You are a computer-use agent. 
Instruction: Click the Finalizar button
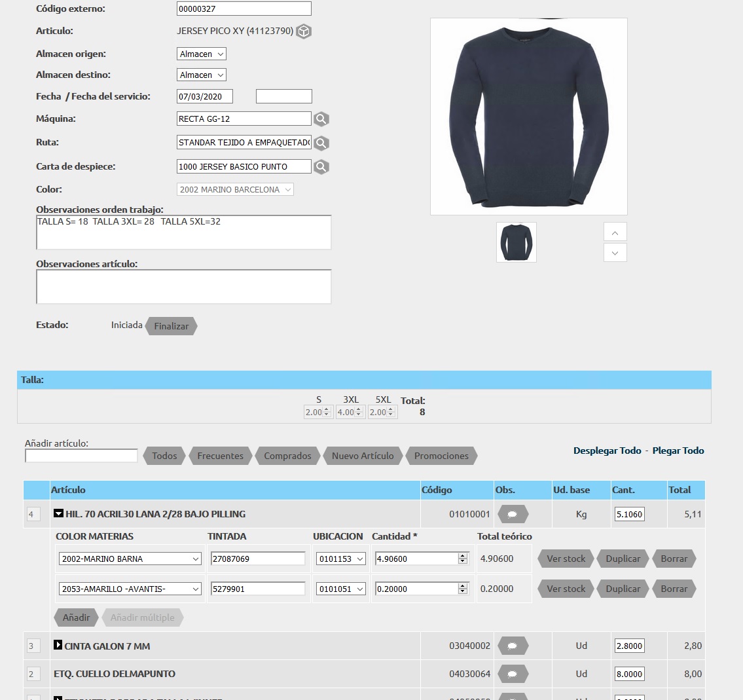click(171, 326)
